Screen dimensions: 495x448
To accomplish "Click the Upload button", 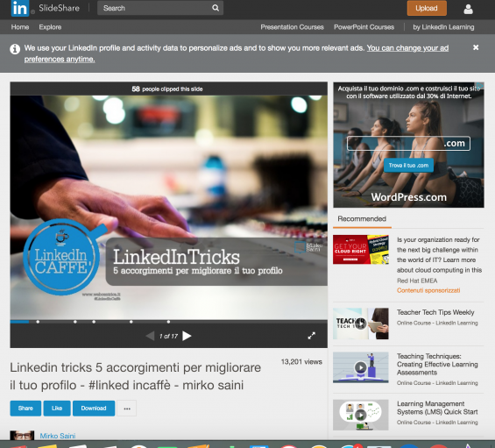I will [x=427, y=8].
